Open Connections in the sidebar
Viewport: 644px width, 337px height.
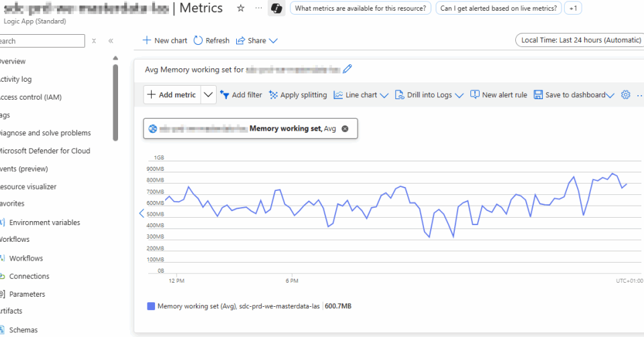(x=29, y=276)
